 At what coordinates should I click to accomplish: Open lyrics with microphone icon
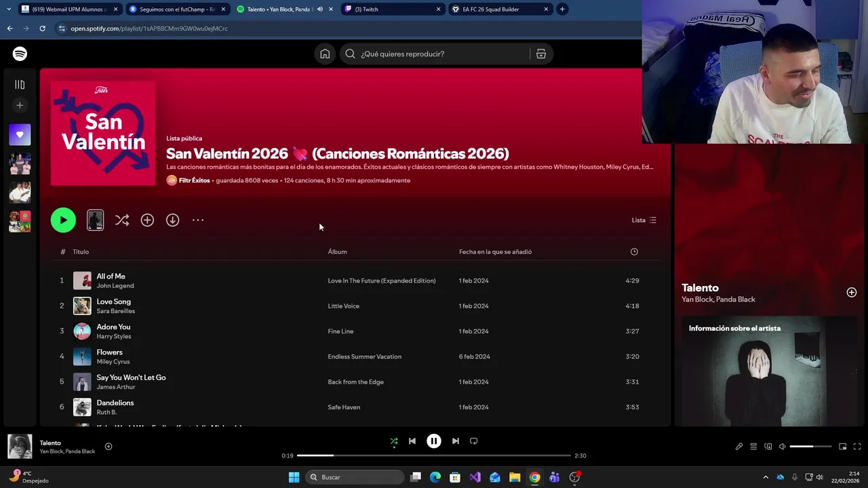pos(739,447)
